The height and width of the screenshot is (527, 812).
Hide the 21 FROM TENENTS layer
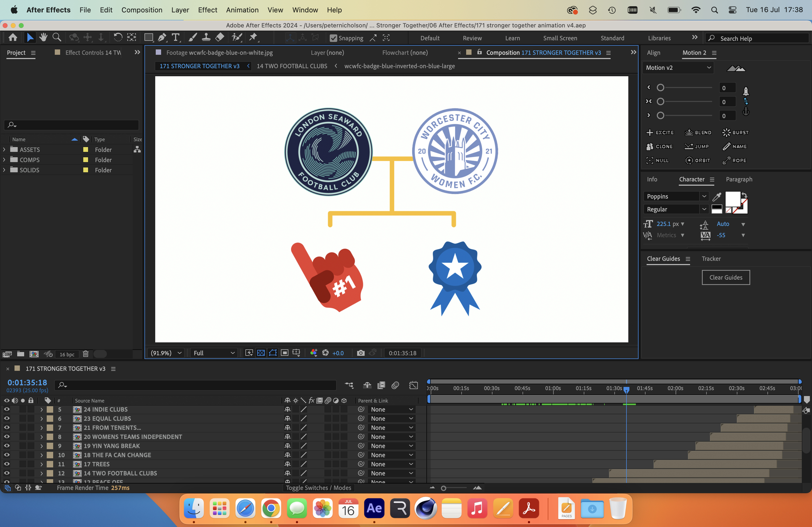pos(6,427)
